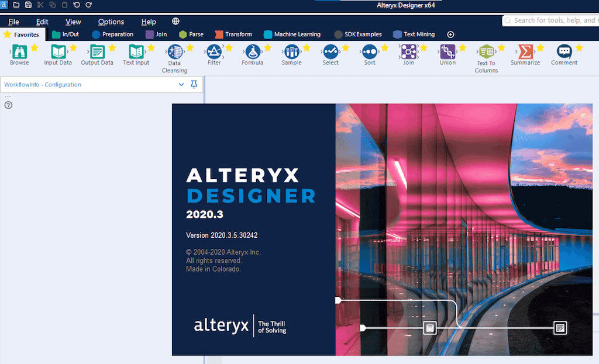Switch to the Join tool category tab

click(157, 34)
